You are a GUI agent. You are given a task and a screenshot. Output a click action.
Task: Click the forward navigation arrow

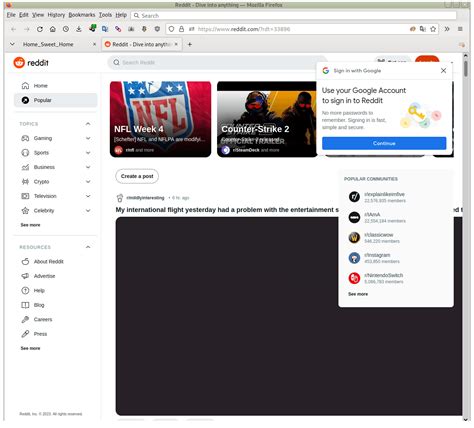point(27,29)
